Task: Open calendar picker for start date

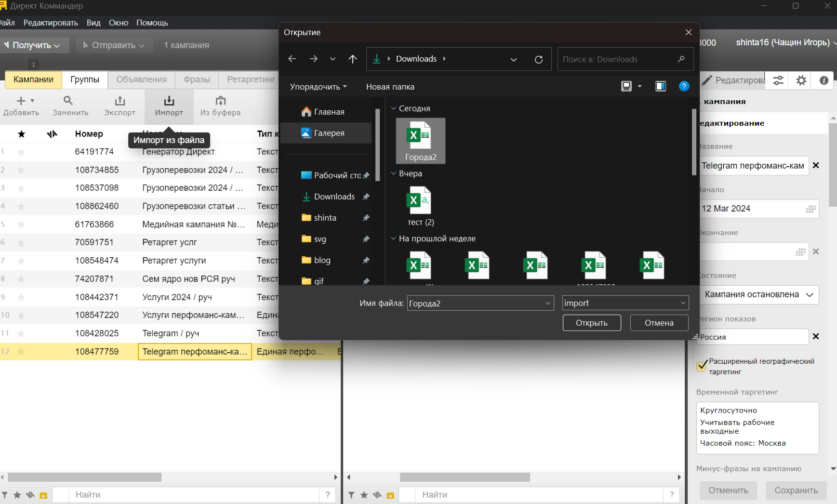Action: (810, 209)
